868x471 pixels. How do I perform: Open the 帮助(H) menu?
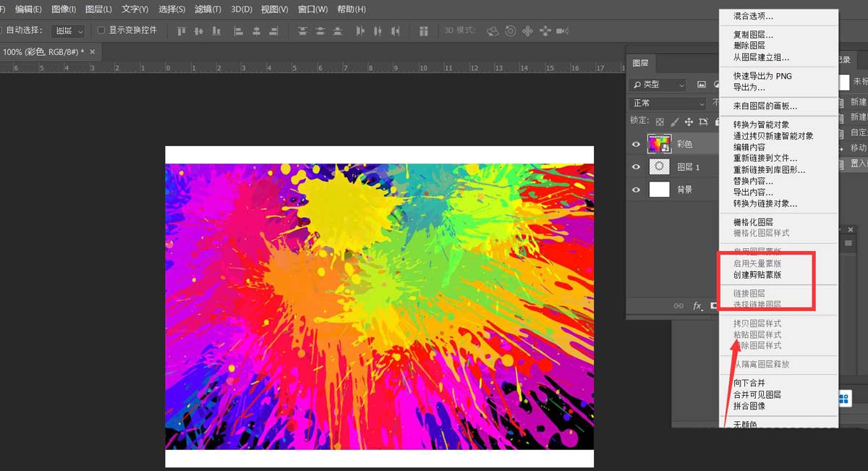pos(351,9)
